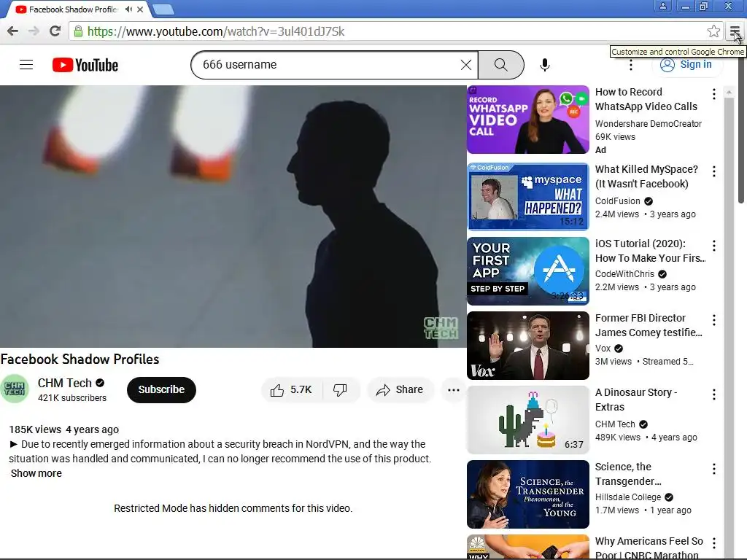The image size is (747, 560).
Task: Click the page vertical scrollbar thumb
Action: pos(741,128)
